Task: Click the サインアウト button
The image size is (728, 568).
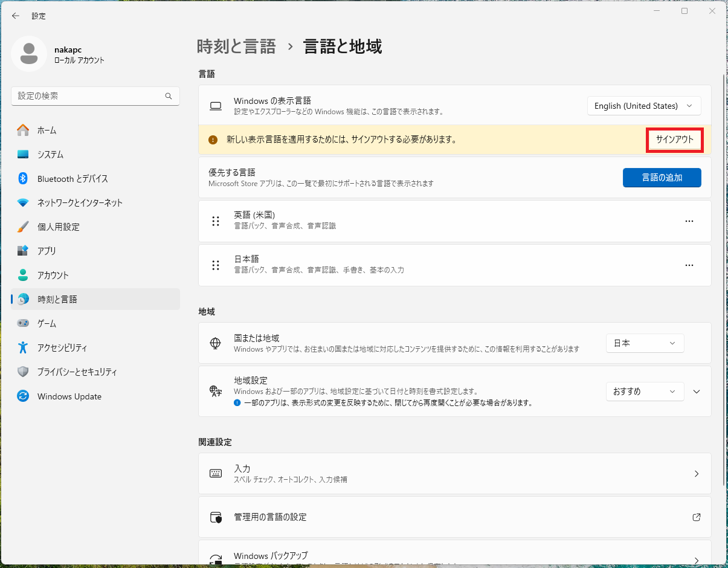Action: (x=674, y=140)
